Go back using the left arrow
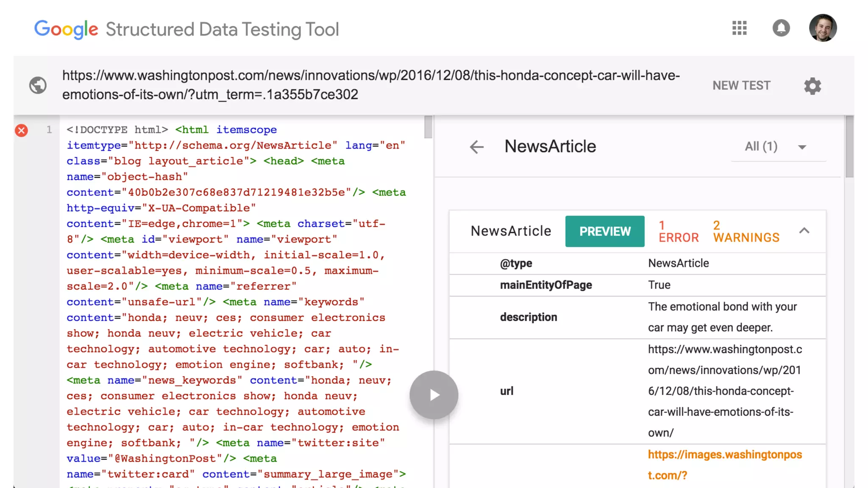 pos(477,147)
